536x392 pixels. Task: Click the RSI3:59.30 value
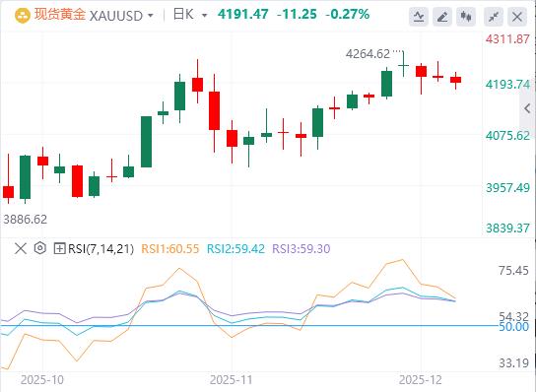[x=301, y=249]
